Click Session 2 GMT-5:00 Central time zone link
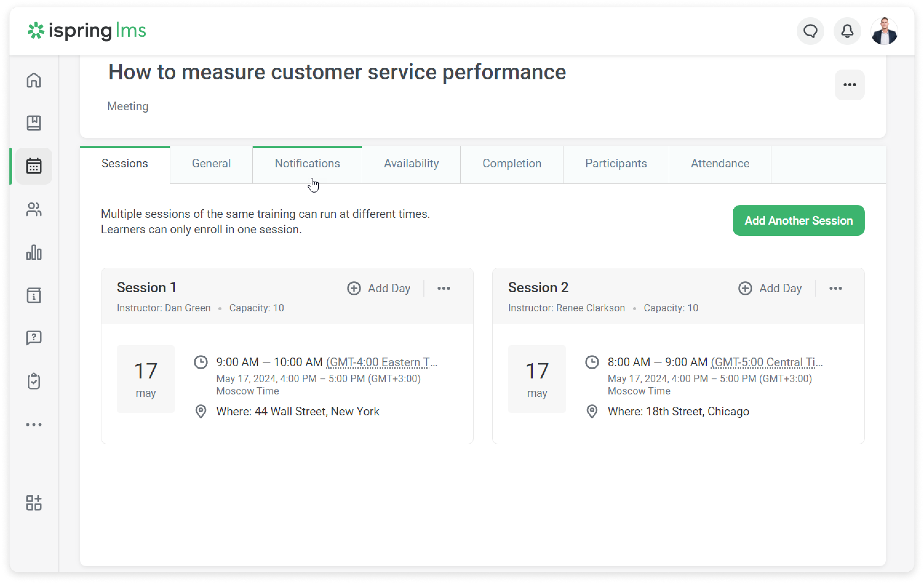Image resolution: width=924 pixels, height=584 pixels. (766, 362)
